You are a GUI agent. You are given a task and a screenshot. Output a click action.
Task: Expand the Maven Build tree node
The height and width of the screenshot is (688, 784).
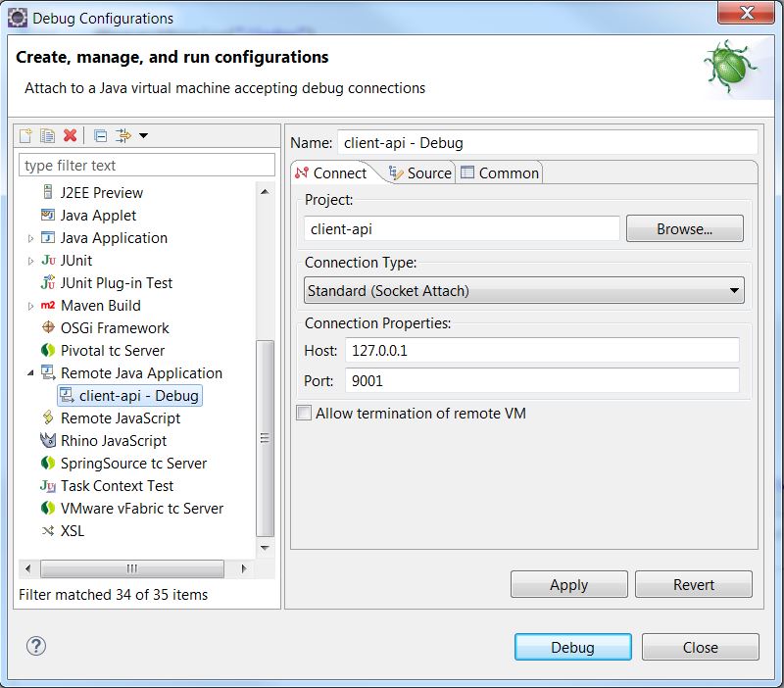coord(30,306)
